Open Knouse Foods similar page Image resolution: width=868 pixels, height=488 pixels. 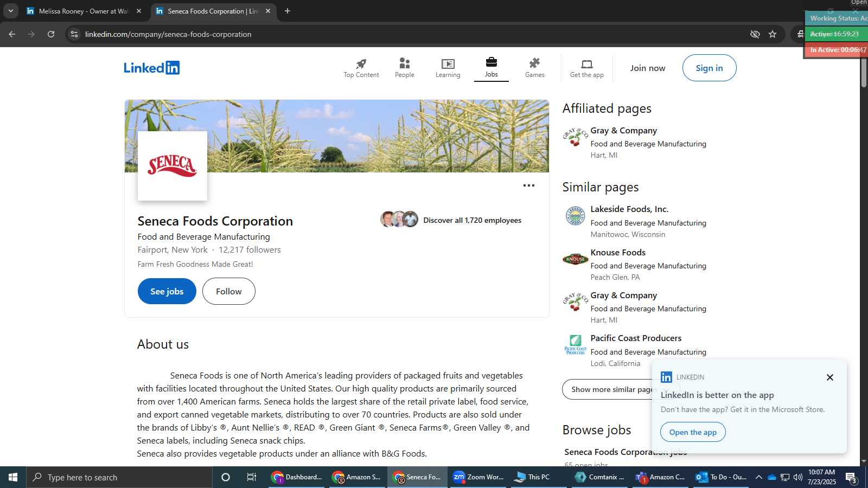coord(618,253)
